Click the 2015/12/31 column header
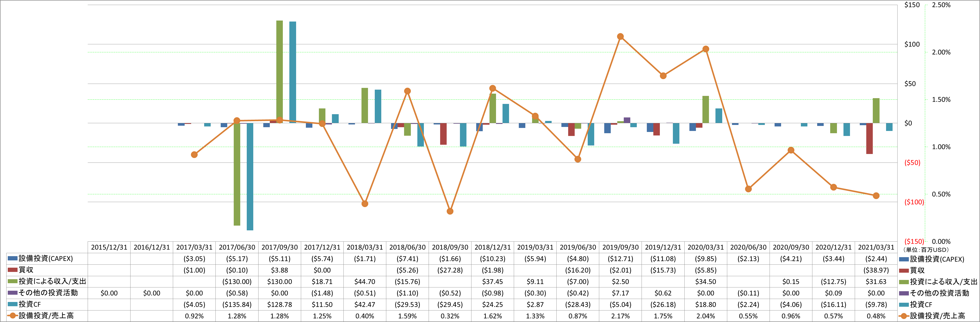This screenshot has width=980, height=322. tap(109, 247)
